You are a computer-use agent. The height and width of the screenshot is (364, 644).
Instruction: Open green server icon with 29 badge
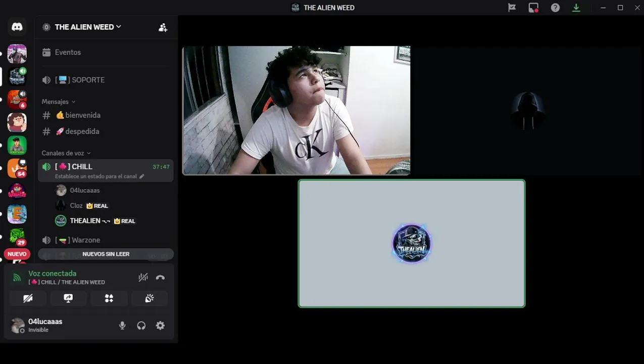click(x=17, y=236)
